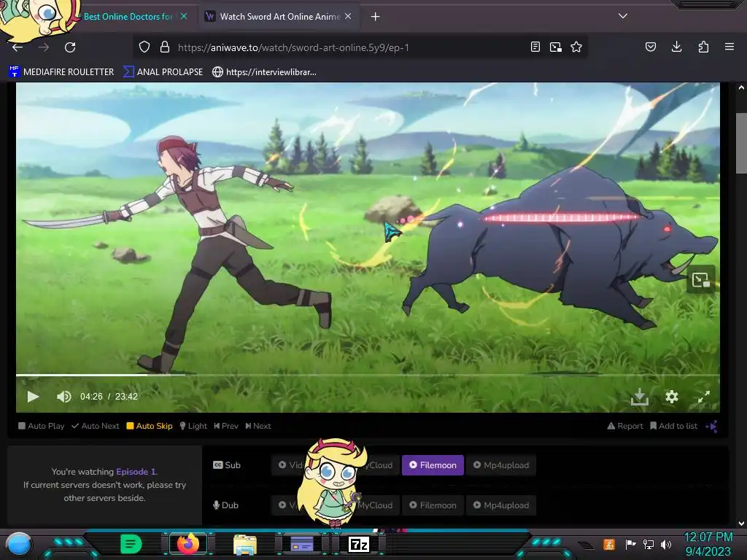Click the page vertical scrollbar thumb
The image size is (747, 560).
[x=741, y=144]
